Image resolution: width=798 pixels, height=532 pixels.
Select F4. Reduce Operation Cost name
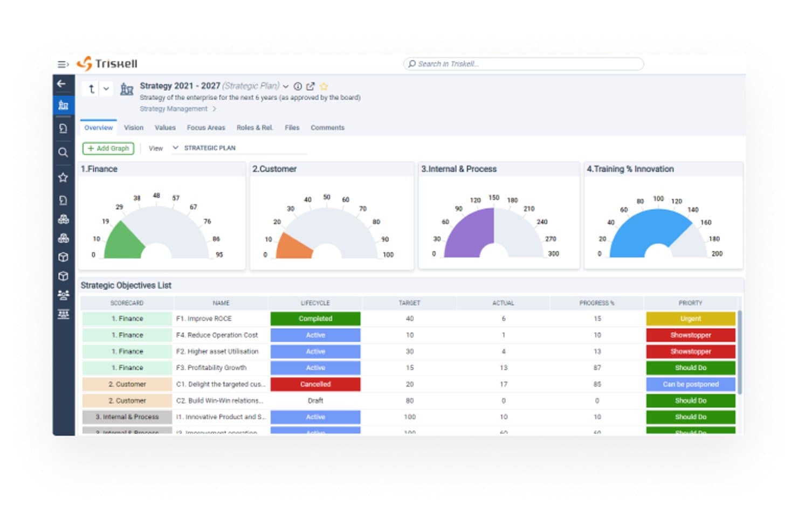pos(217,335)
